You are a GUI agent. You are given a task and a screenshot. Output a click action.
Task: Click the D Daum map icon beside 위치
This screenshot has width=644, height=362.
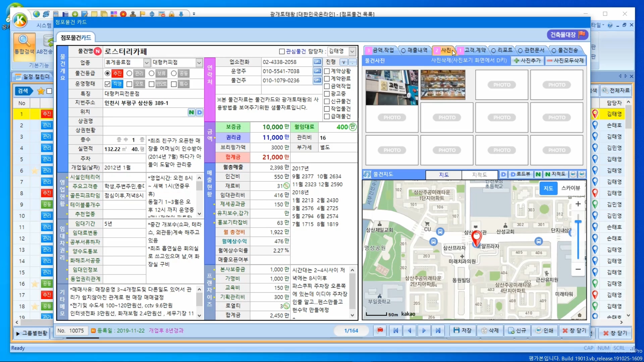200,112
